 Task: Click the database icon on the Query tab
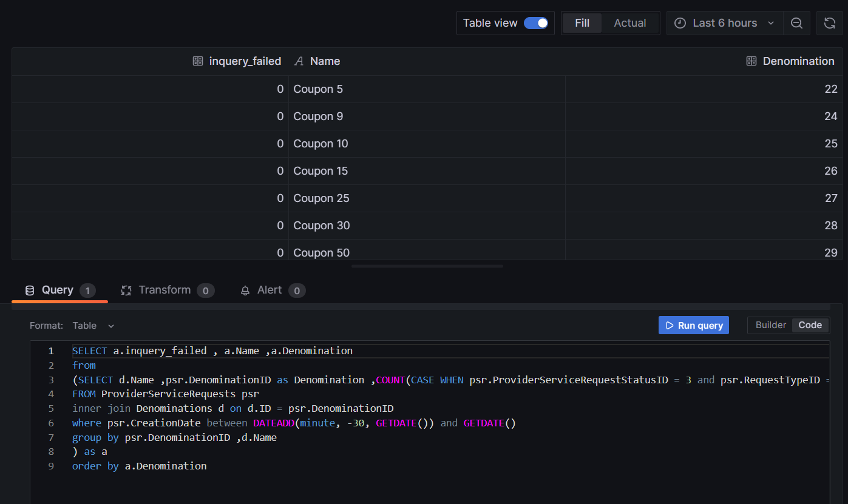coord(29,290)
